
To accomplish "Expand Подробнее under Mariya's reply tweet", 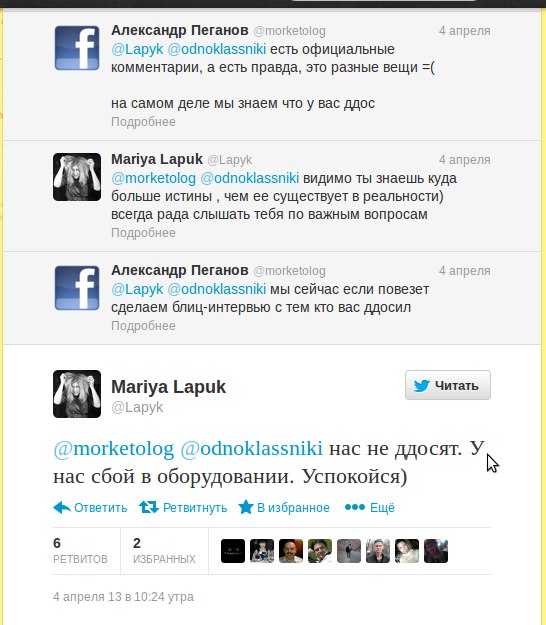I will [143, 233].
